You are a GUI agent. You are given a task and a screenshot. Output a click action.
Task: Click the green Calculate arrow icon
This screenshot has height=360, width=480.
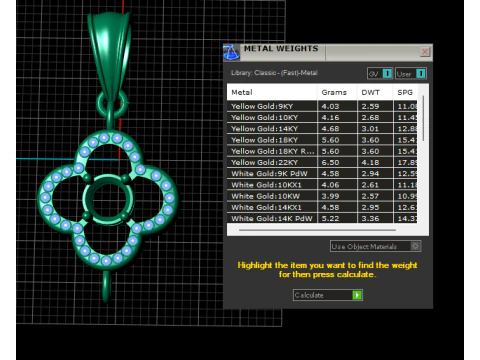pos(357,295)
